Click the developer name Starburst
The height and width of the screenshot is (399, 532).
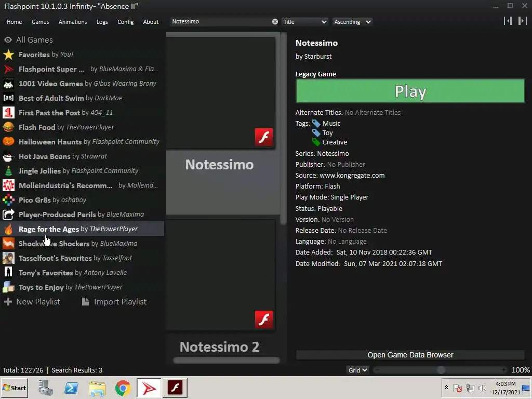(x=318, y=57)
